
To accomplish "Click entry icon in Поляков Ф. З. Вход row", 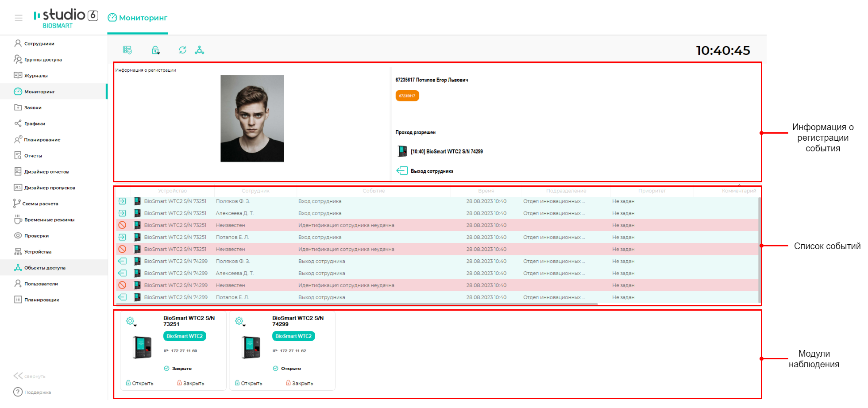I will tap(122, 201).
